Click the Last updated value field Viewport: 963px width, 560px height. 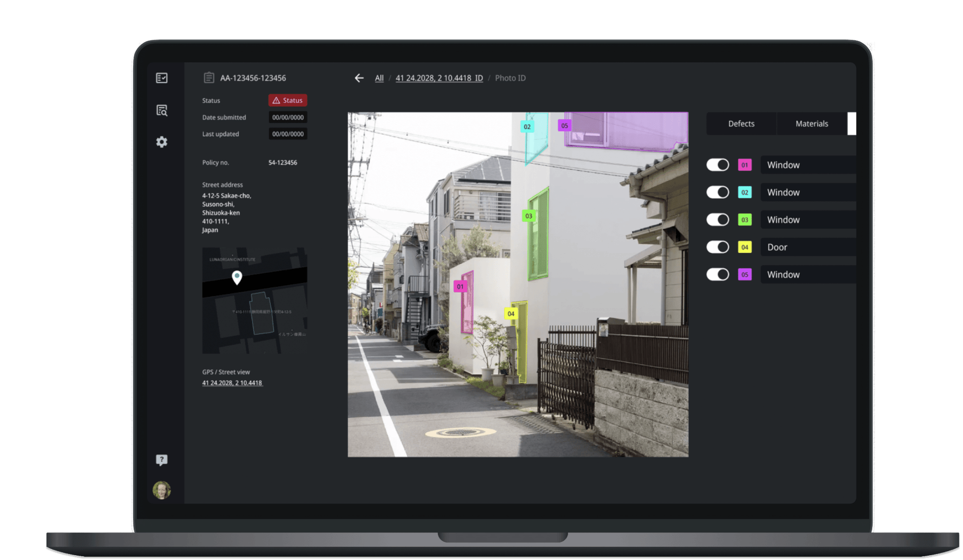point(288,134)
